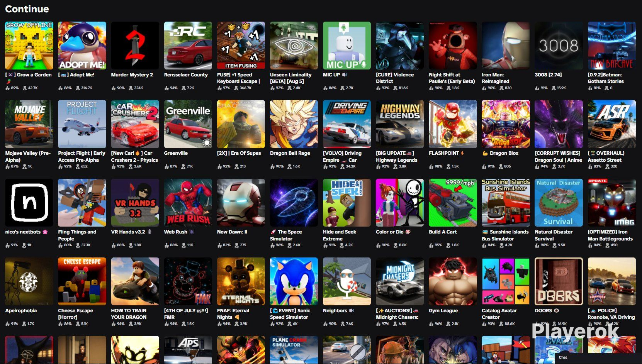Viewport: 642px width, 364px height.
Task: Open the Greenville game icon
Action: (188, 124)
